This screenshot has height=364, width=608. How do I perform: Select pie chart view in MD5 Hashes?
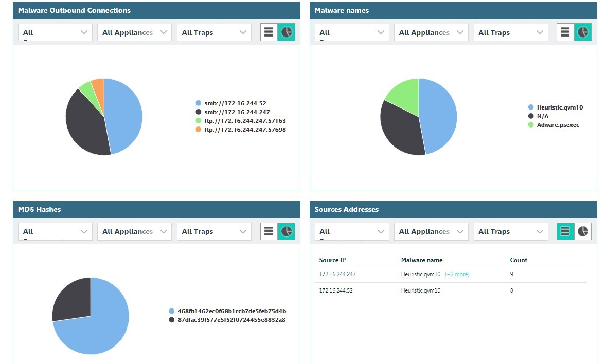[x=287, y=231]
